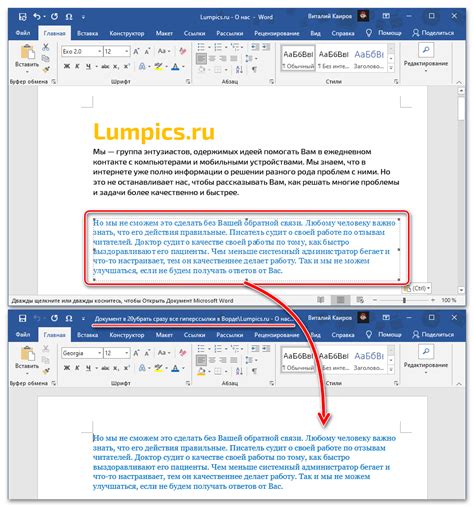The image size is (474, 507).
Task: Click the decrease font size icon in the bottom window
Action: 147,353
